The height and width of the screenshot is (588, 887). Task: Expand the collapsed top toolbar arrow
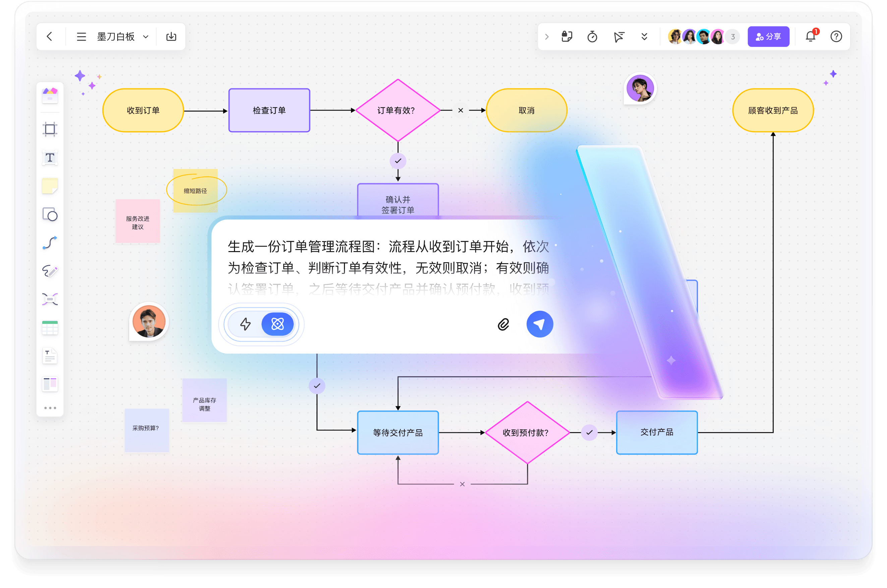pyautogui.click(x=547, y=37)
